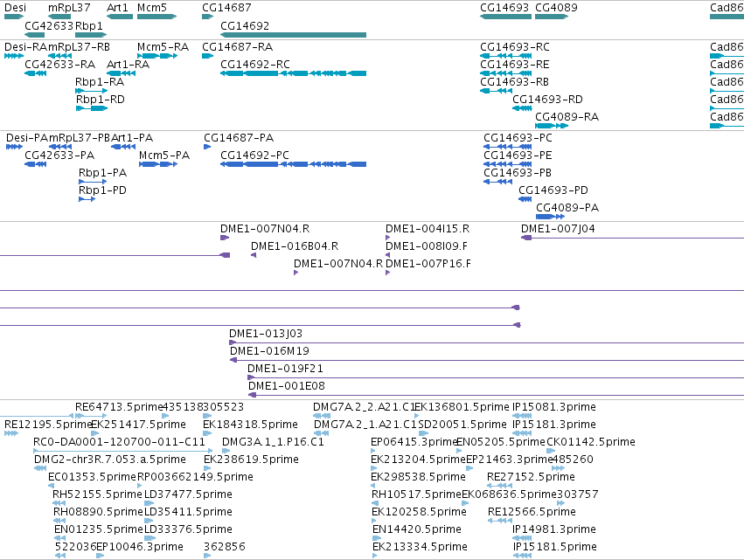Select the DME1-001E08 label
744x560 pixels.
click(287, 386)
